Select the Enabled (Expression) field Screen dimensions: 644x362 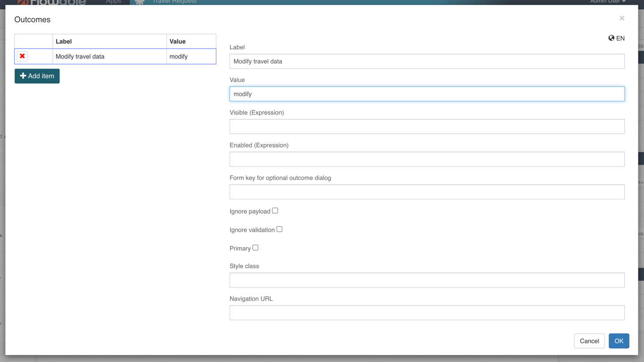[x=427, y=159]
